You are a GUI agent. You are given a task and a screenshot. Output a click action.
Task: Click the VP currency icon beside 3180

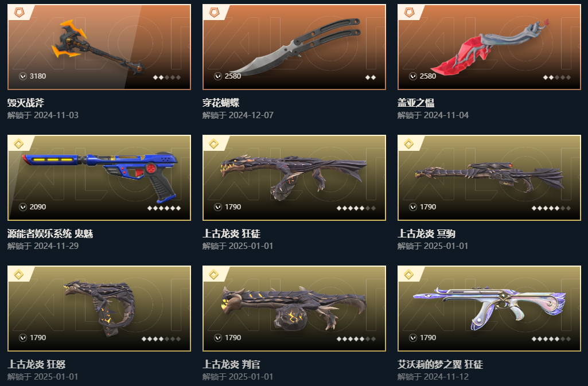(x=23, y=76)
